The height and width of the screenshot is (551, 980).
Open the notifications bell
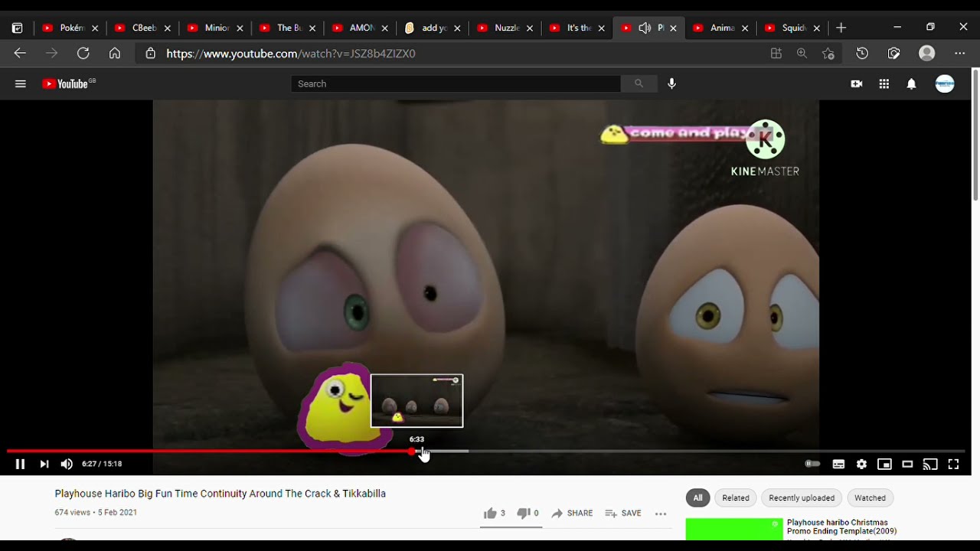911,84
